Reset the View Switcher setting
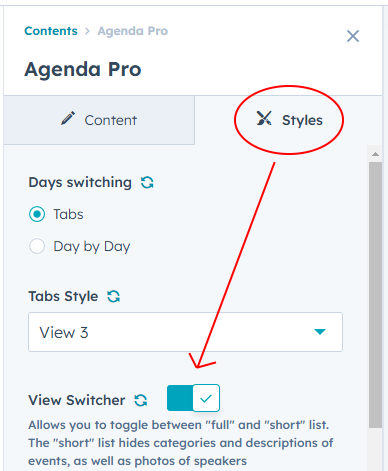This screenshot has width=388, height=471. click(141, 400)
